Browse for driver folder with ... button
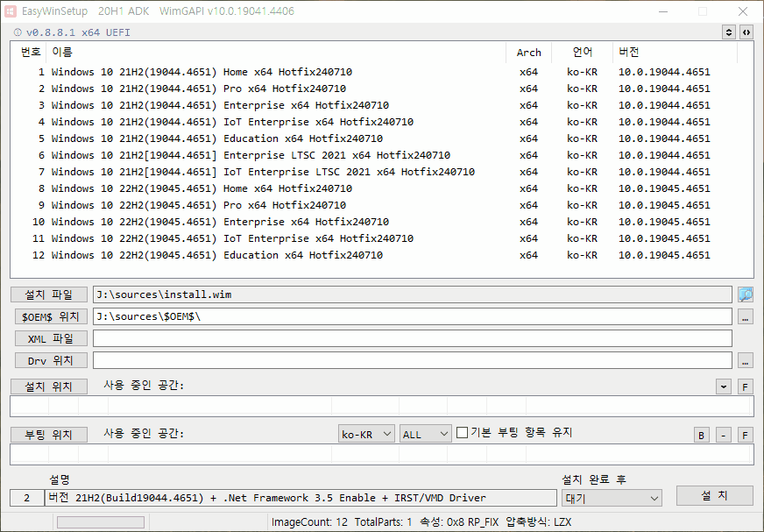Image resolution: width=764 pixels, height=532 pixels. click(x=745, y=361)
